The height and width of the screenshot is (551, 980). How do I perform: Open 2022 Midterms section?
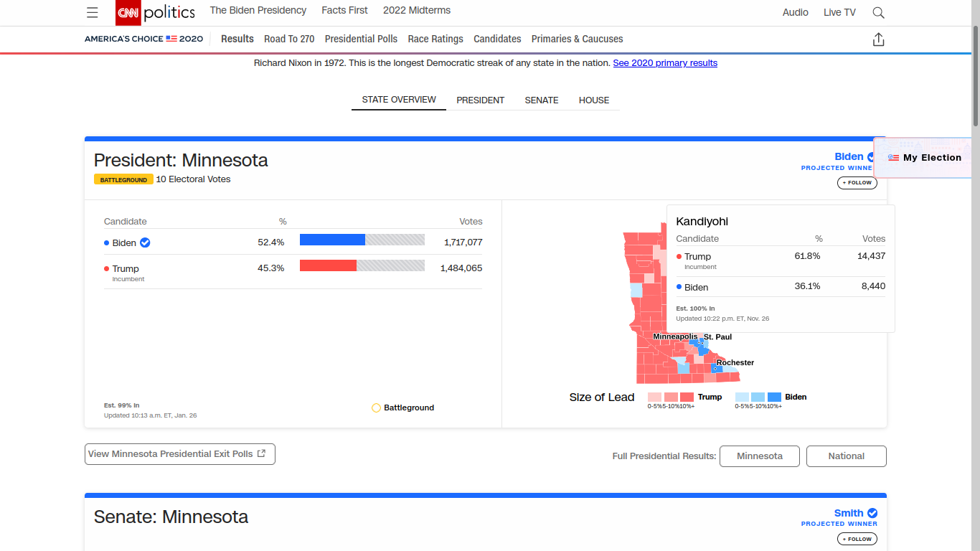417,11
